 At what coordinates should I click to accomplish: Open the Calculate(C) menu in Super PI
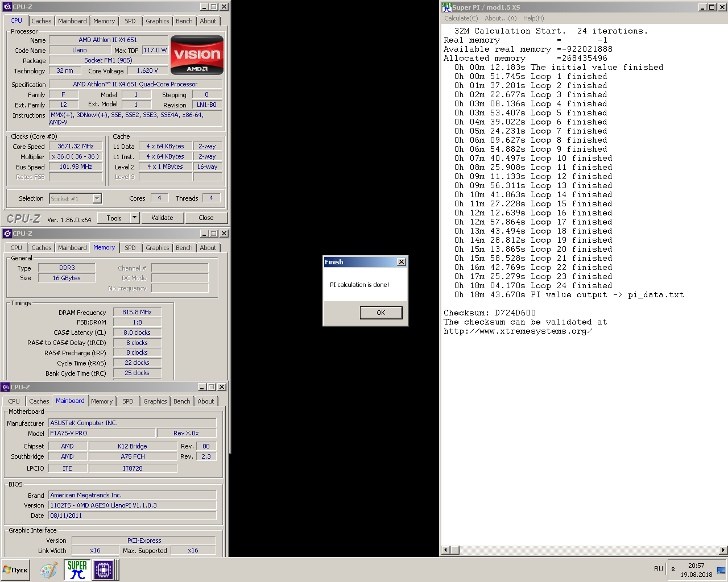coord(461,18)
